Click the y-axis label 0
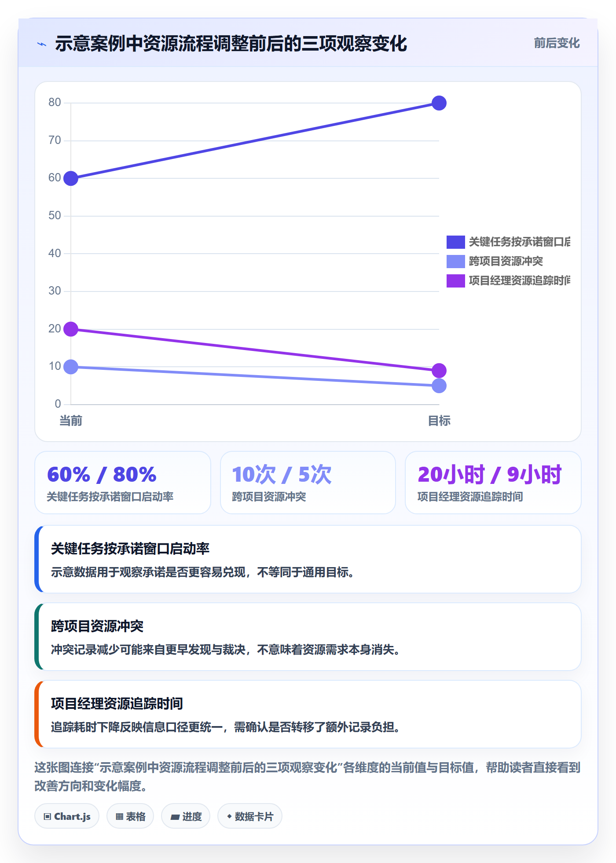616x863 pixels. point(58,404)
